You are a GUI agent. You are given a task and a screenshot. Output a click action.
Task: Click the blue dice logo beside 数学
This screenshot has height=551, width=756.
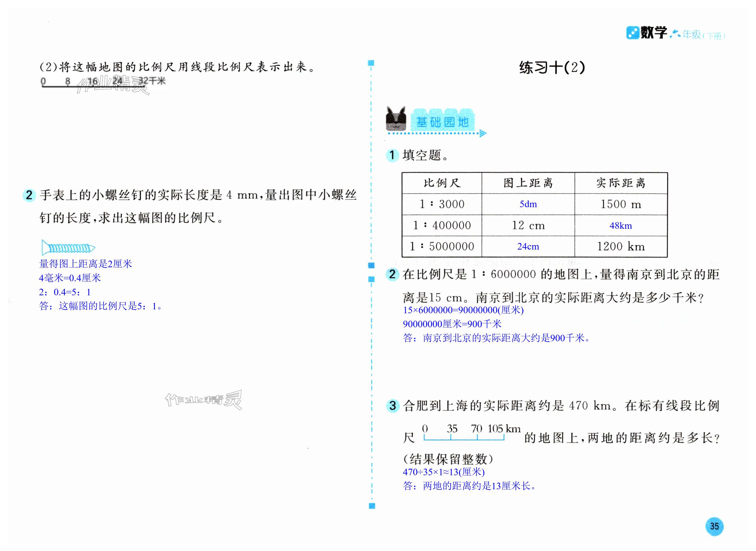tap(632, 33)
